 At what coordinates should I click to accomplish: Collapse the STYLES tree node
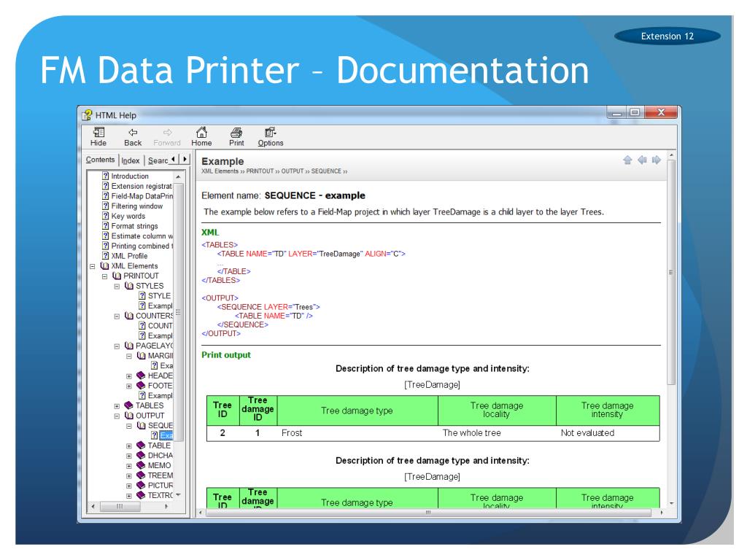click(x=117, y=286)
